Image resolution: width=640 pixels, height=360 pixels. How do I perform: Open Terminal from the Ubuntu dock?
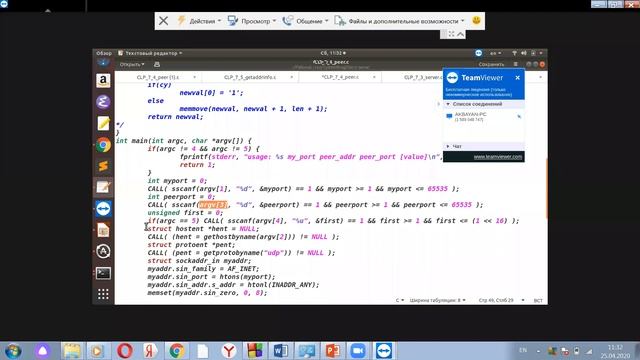tap(103, 273)
